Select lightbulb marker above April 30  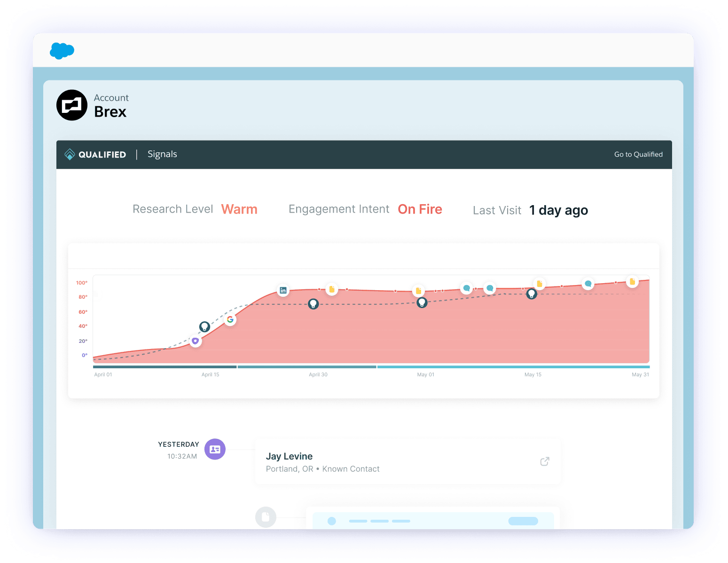pyautogui.click(x=313, y=304)
